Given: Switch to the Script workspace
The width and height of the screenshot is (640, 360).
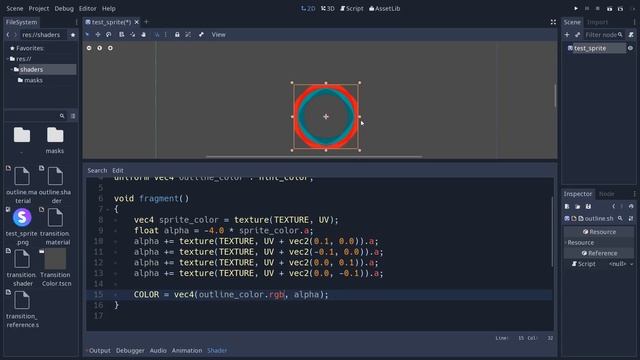Looking at the screenshot, I should 351,8.
